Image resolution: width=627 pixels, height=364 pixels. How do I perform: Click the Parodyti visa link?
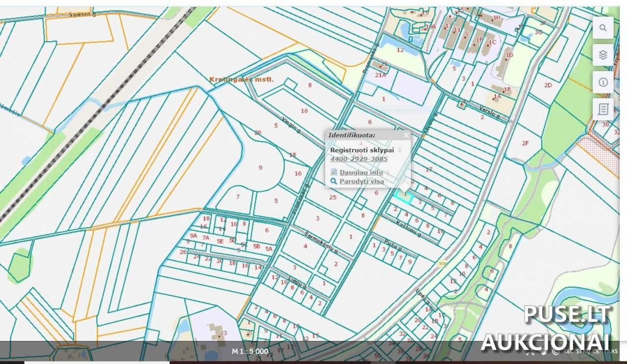362,181
